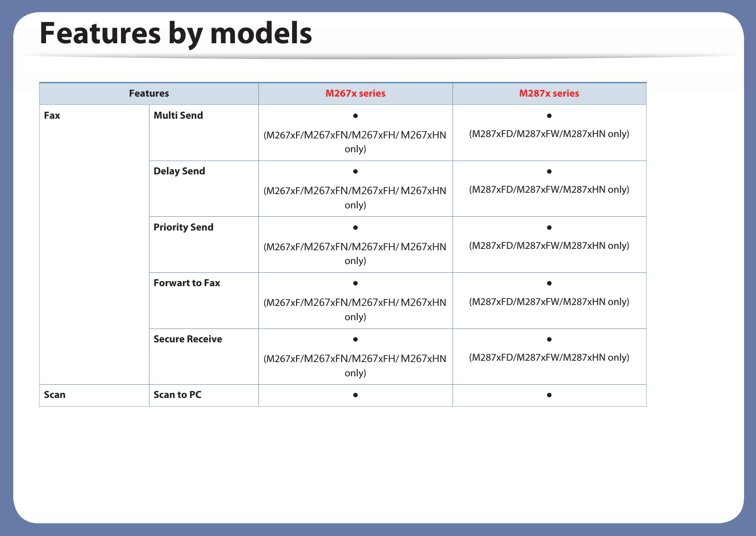The width and height of the screenshot is (756, 536).
Task: Click M287x bullet in Scan to PC row
Action: pos(549,395)
